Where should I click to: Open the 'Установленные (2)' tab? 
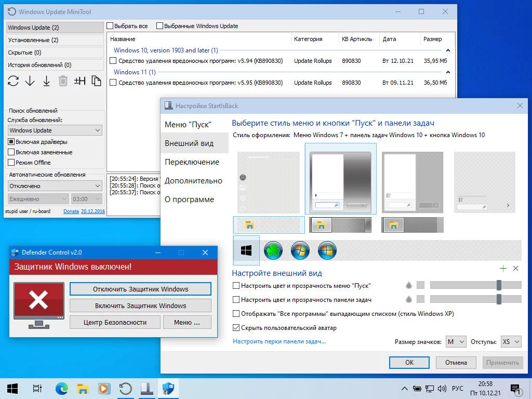point(55,40)
